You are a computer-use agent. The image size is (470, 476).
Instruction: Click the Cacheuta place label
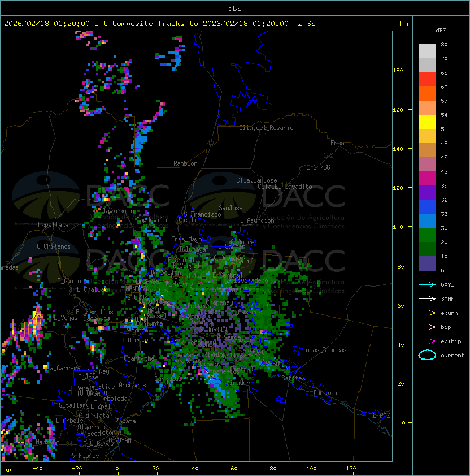97,318
